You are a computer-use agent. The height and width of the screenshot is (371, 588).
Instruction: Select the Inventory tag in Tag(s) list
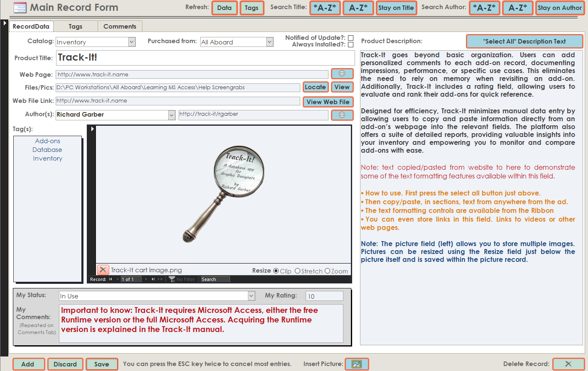pyautogui.click(x=48, y=159)
